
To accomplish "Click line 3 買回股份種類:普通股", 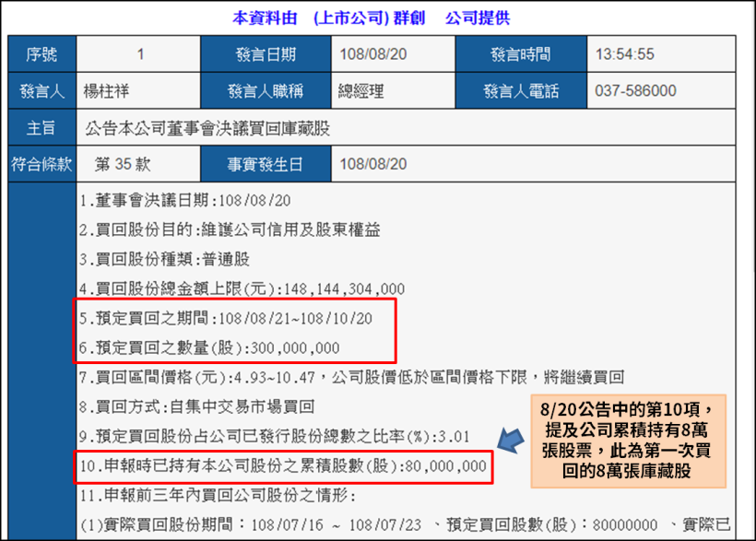I will (x=165, y=259).
